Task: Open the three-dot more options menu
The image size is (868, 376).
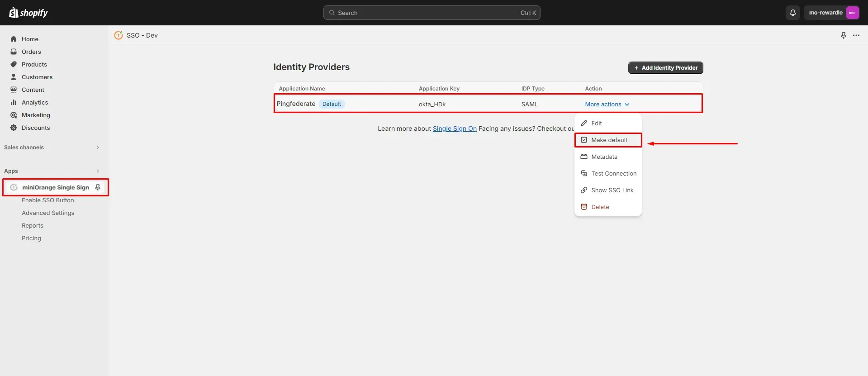Action: click(x=856, y=35)
